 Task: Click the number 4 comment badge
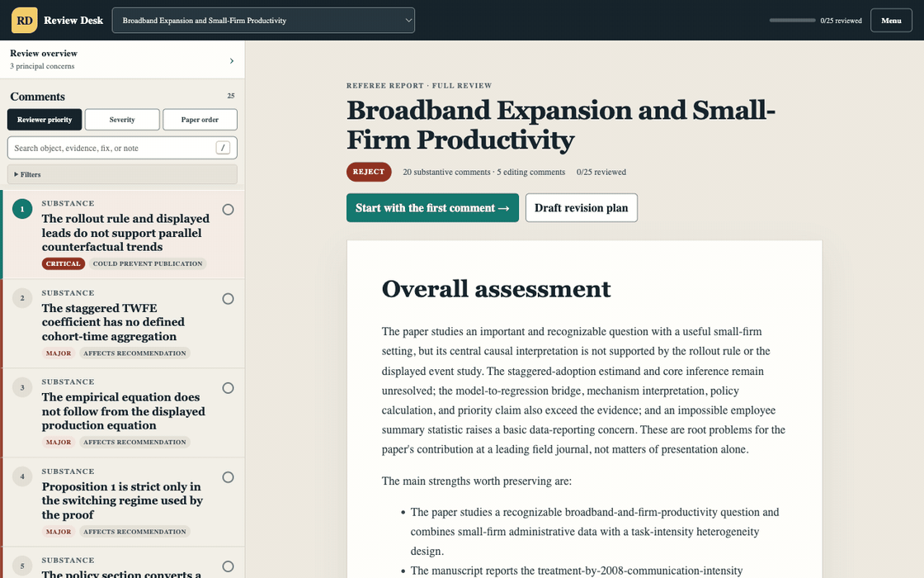coord(22,476)
